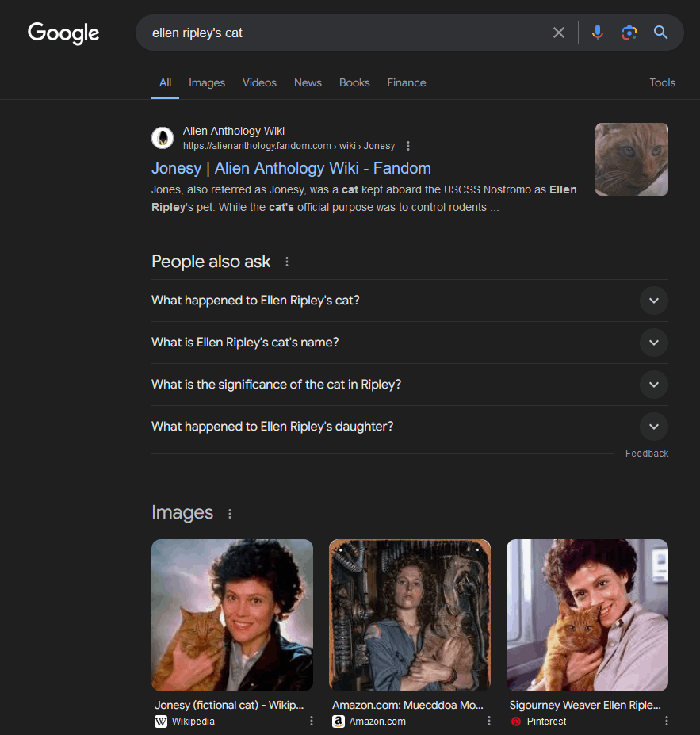Open three-dot menu next to Images heading
Image resolution: width=700 pixels, height=735 pixels.
pos(230,514)
